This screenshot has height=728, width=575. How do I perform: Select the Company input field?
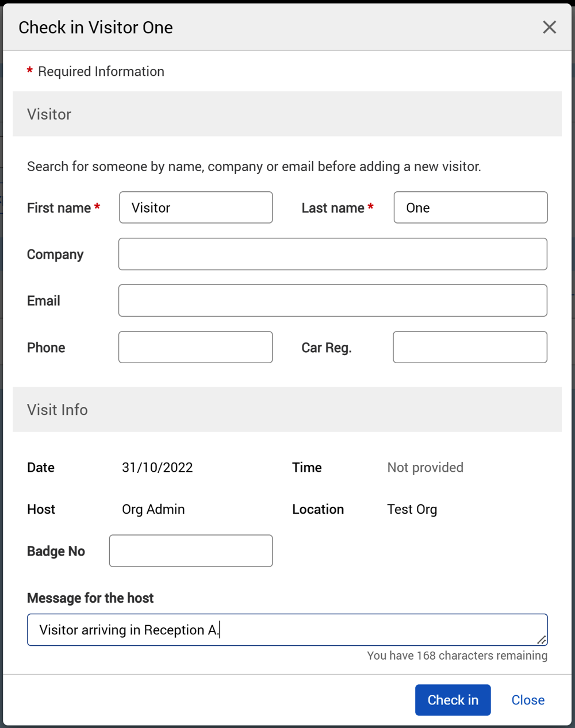(332, 254)
